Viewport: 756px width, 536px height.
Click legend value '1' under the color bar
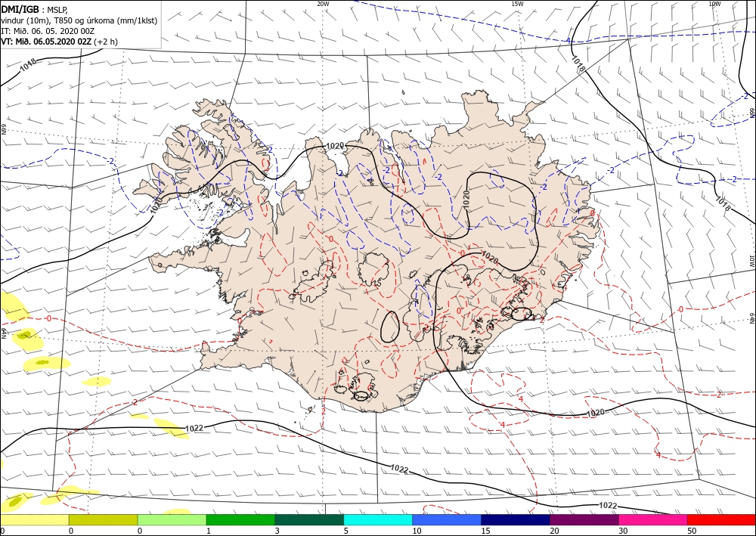point(209,531)
